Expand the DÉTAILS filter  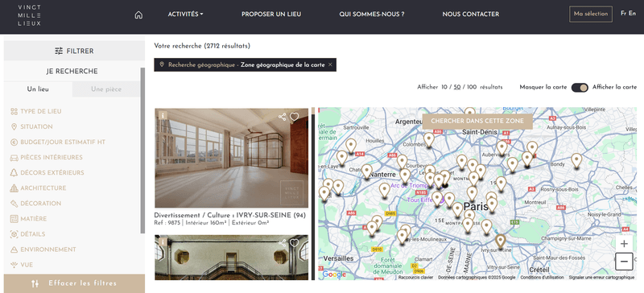point(27,234)
